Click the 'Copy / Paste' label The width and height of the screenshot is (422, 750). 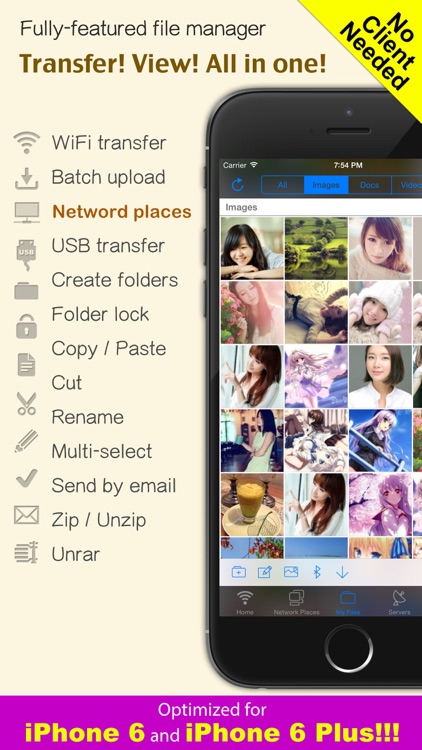pyautogui.click(x=109, y=349)
